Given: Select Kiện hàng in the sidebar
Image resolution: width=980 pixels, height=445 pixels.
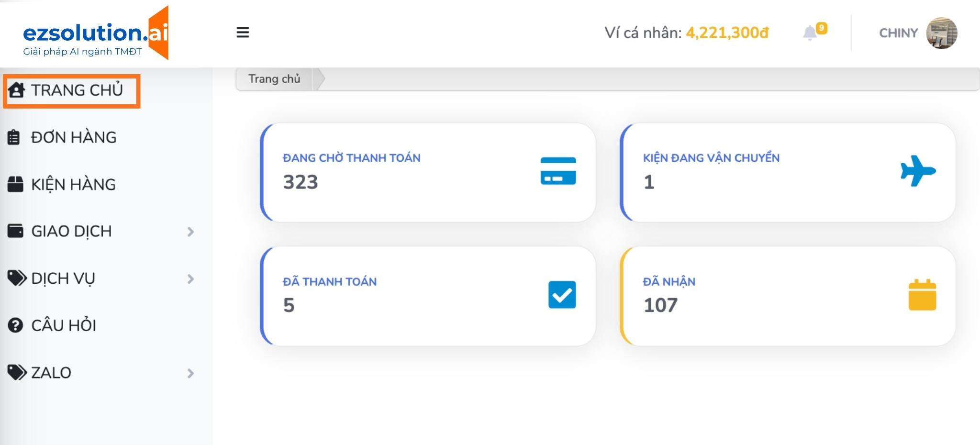Looking at the screenshot, I should click(x=73, y=184).
